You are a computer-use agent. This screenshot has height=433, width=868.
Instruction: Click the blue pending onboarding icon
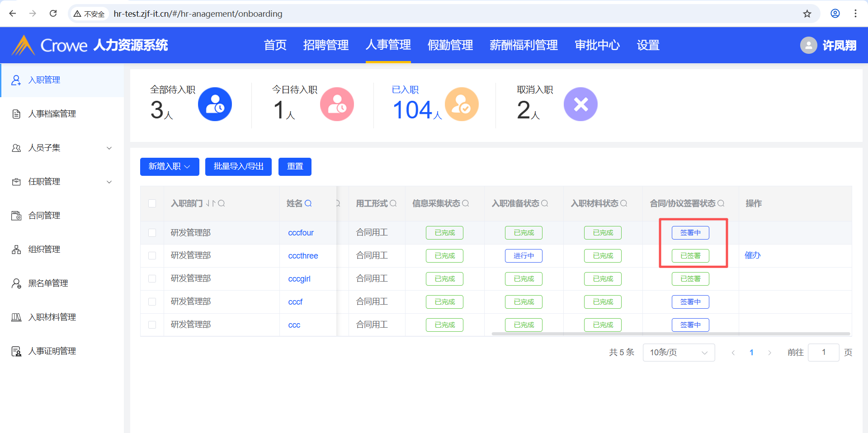pyautogui.click(x=215, y=104)
